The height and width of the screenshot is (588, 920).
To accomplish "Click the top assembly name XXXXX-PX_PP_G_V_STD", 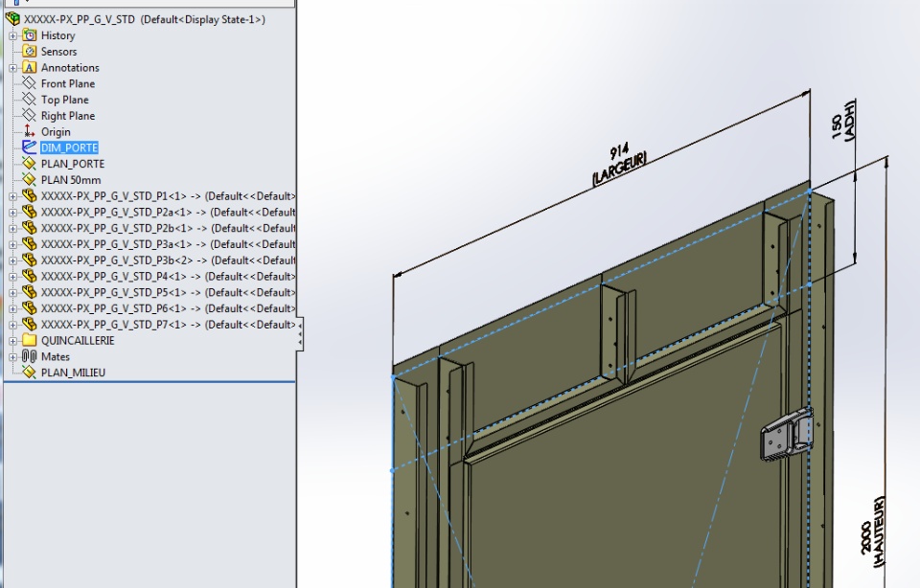I will tap(80, 19).
